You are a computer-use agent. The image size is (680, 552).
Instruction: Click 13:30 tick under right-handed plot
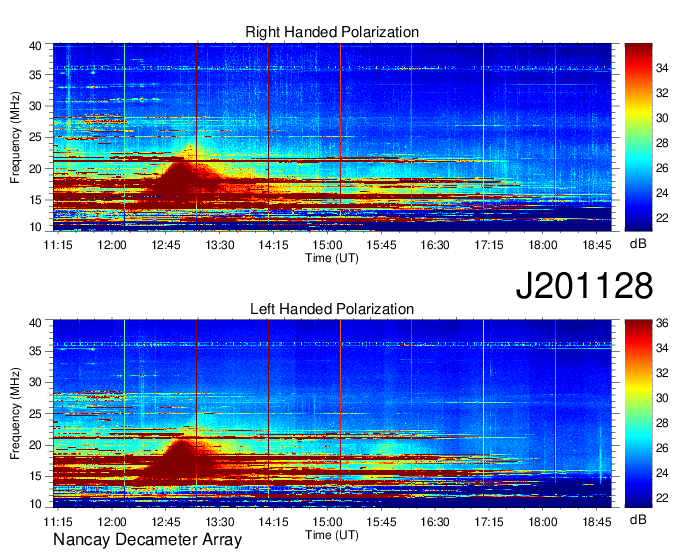pos(220,245)
